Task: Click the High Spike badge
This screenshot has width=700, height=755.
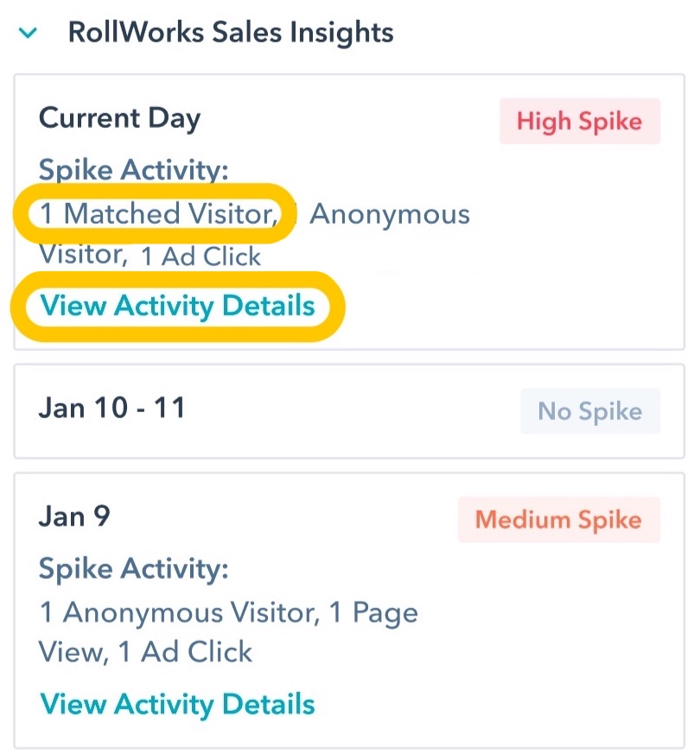Action: 579,121
